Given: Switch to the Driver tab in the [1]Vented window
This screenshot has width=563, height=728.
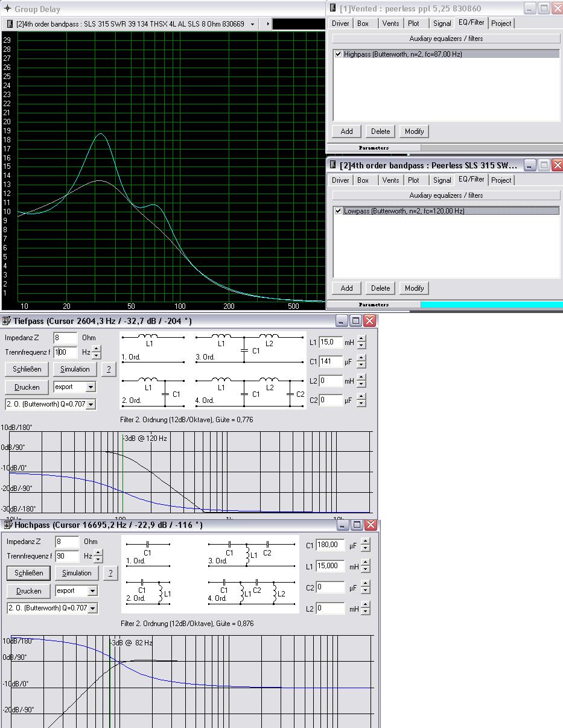Looking at the screenshot, I should point(340,24).
